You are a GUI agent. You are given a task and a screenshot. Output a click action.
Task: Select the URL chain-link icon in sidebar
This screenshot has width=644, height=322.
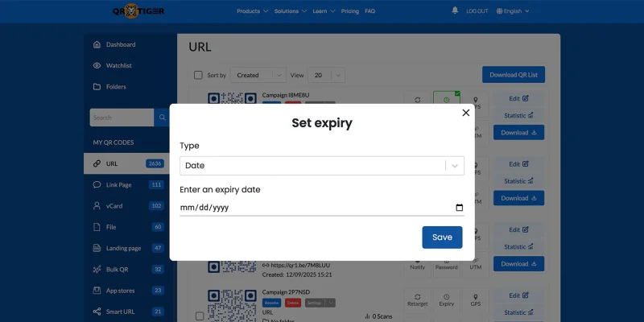pyautogui.click(x=97, y=163)
